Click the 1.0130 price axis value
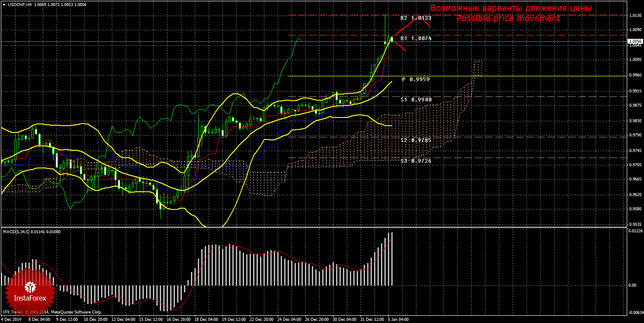The height and width of the screenshot is (323, 644). [634, 16]
